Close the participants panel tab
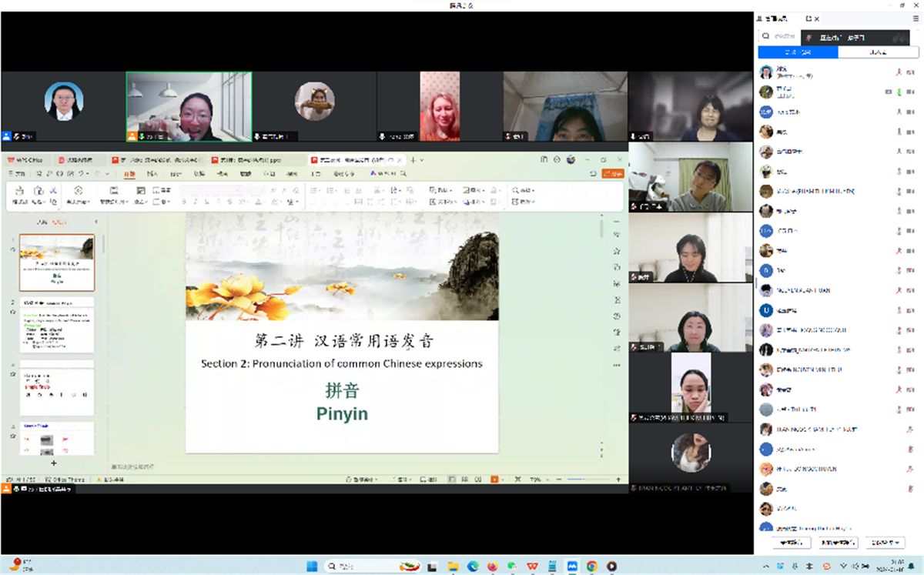This screenshot has height=575, width=924. click(817, 18)
